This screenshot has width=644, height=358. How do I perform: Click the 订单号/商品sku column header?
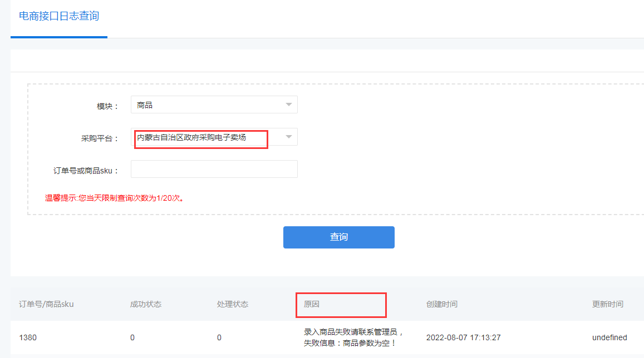46,304
